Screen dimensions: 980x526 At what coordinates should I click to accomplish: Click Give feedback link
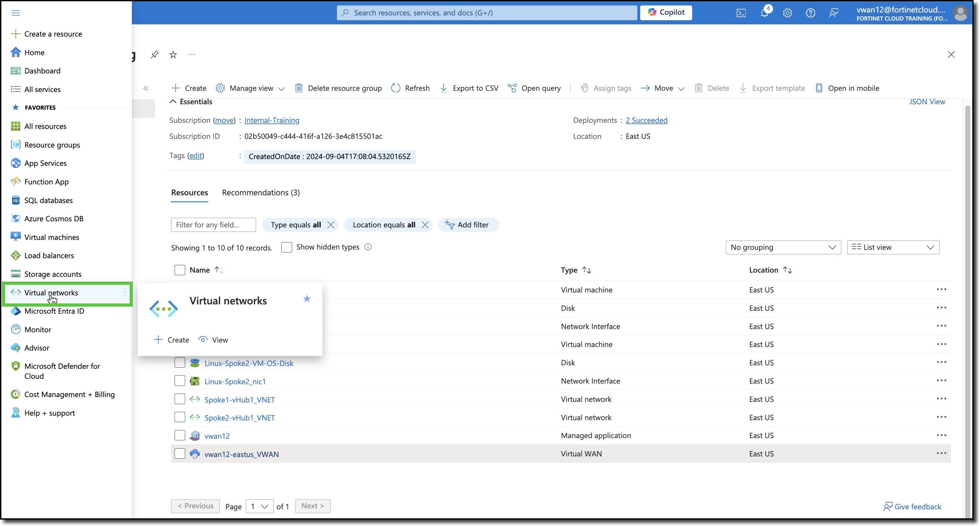(x=912, y=507)
